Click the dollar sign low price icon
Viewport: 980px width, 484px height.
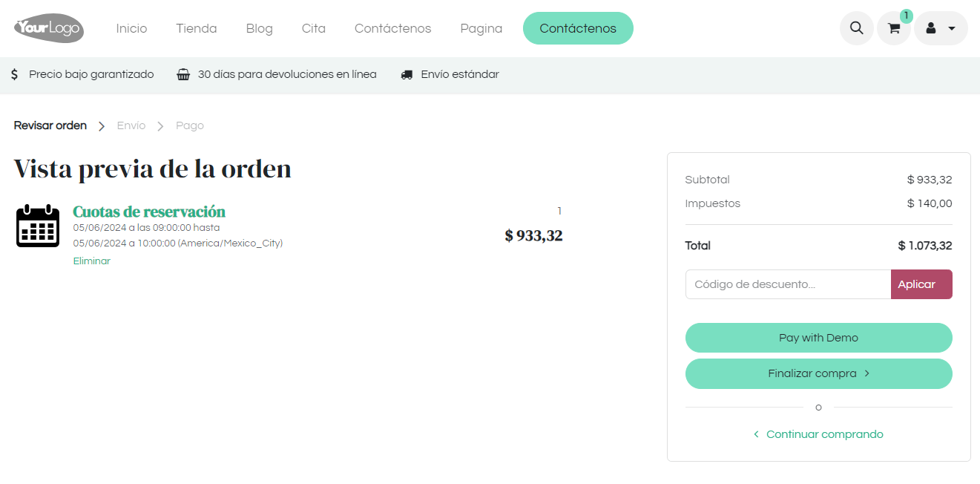click(x=15, y=74)
